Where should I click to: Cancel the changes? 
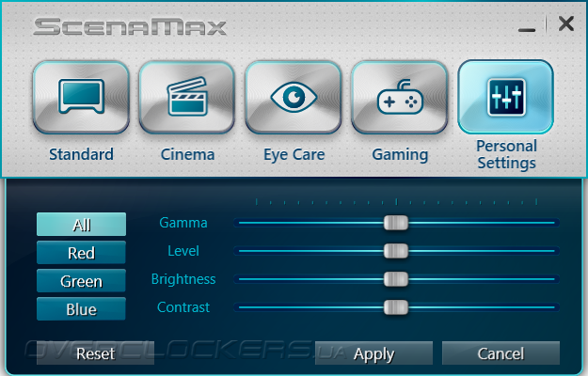(x=501, y=353)
